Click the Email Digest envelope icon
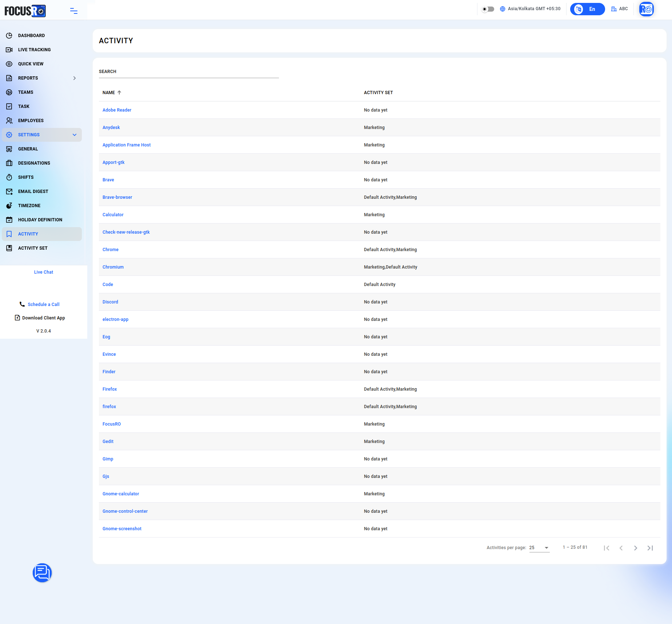This screenshot has height=624, width=672. [x=9, y=192]
